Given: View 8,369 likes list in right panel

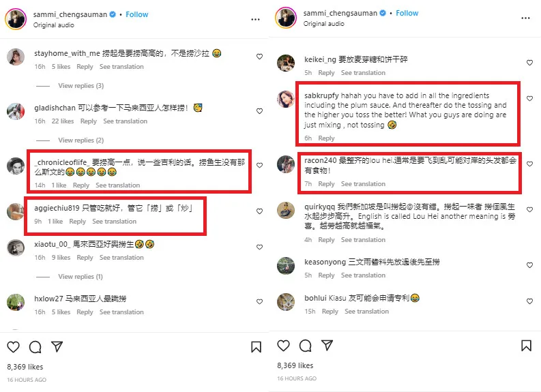Looking at the screenshot, I should (x=295, y=365).
